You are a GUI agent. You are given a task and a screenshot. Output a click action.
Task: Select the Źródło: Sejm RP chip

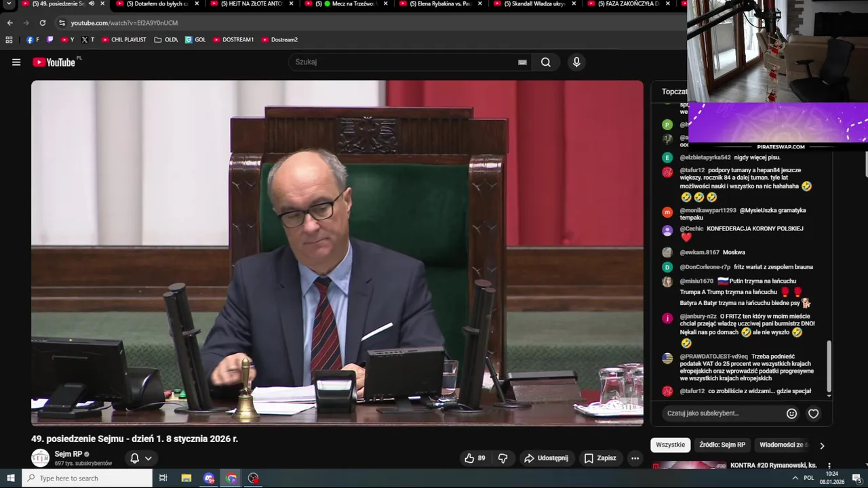(x=722, y=445)
